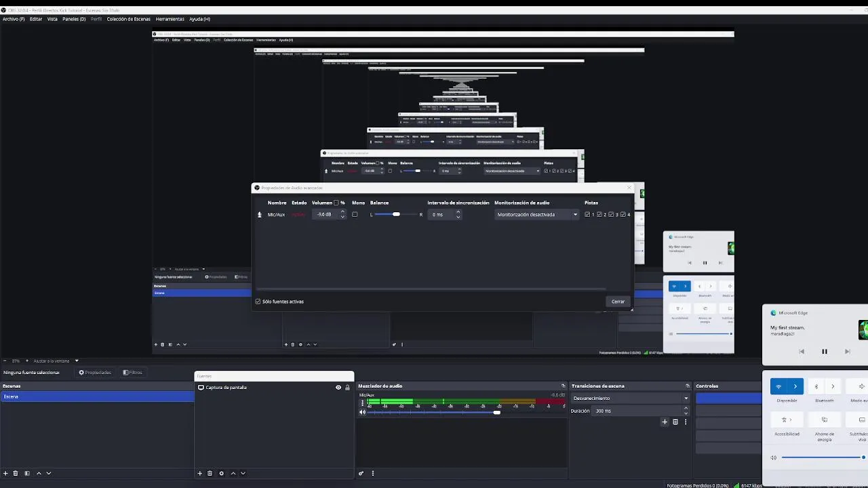Open scene filters icon in Escenas toolbar
The height and width of the screenshot is (488, 868).
click(27, 473)
